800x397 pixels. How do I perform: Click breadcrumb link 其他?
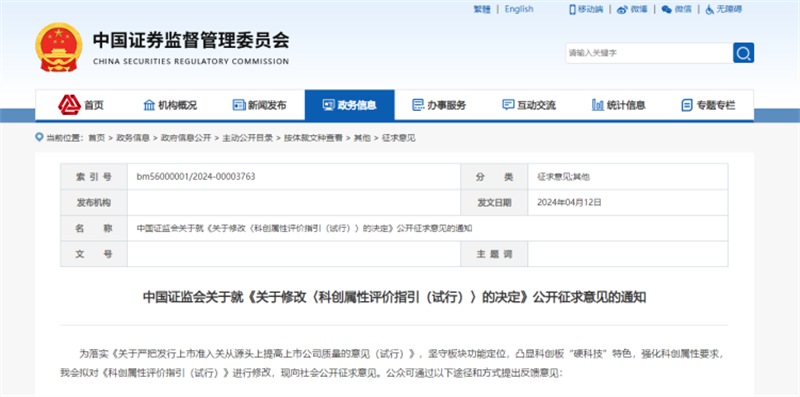coord(362,138)
